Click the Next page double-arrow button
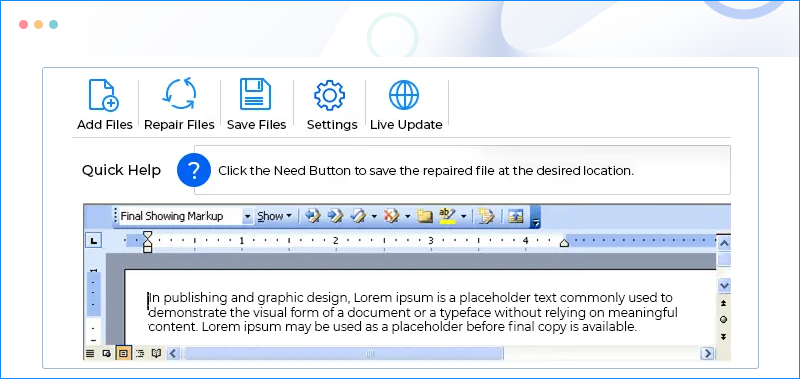Viewport: 800px width, 379px height. tap(723, 337)
